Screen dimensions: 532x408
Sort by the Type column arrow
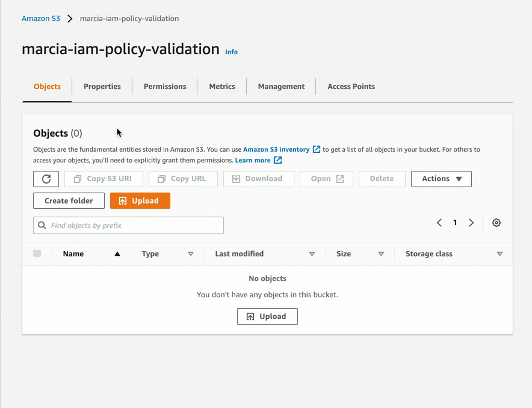tap(191, 254)
